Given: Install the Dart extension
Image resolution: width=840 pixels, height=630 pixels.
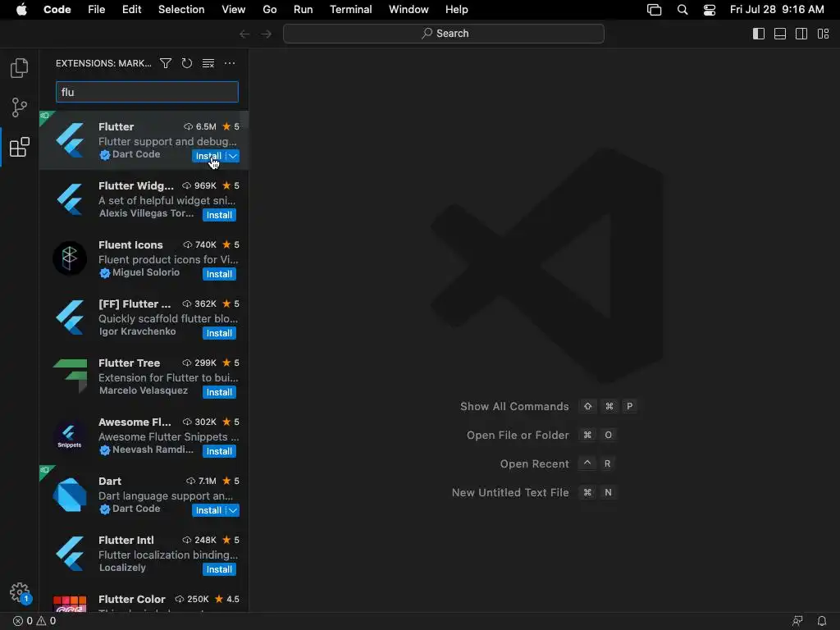Looking at the screenshot, I should 209,510.
